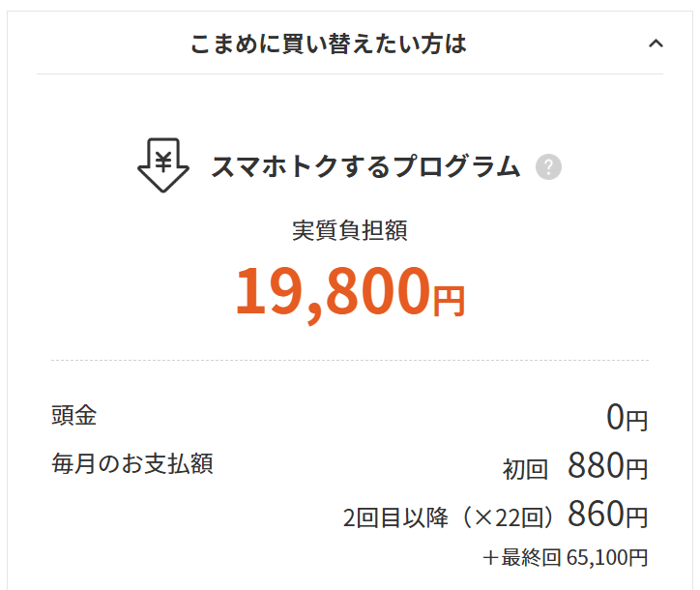Click the 860円 monthly amount
This screenshot has height=590, width=700.
point(607,515)
